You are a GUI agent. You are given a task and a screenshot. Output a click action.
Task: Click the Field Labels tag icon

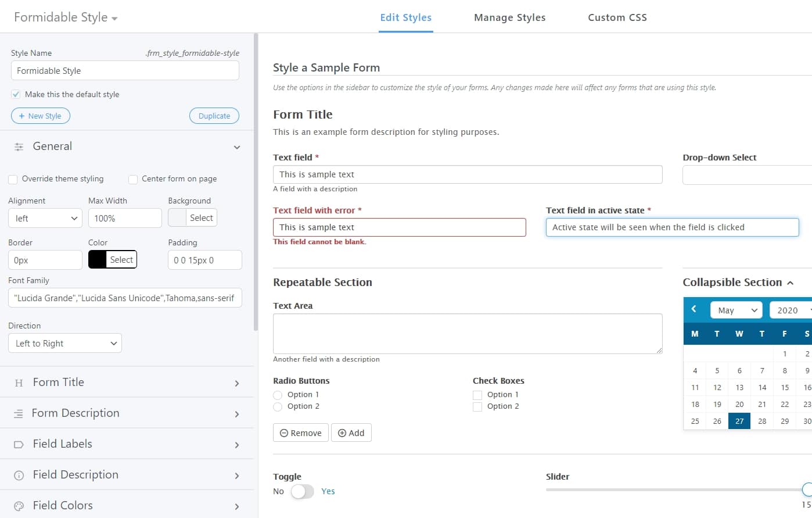coord(19,445)
